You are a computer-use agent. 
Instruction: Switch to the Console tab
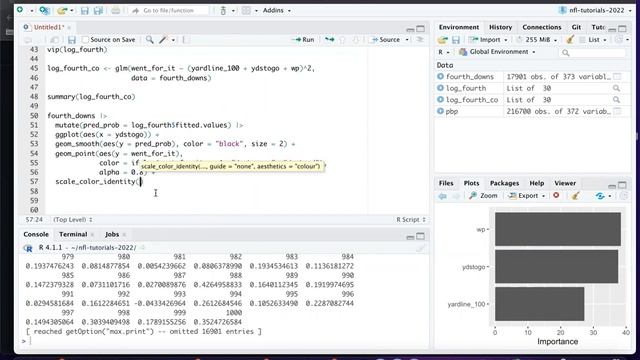[36, 234]
